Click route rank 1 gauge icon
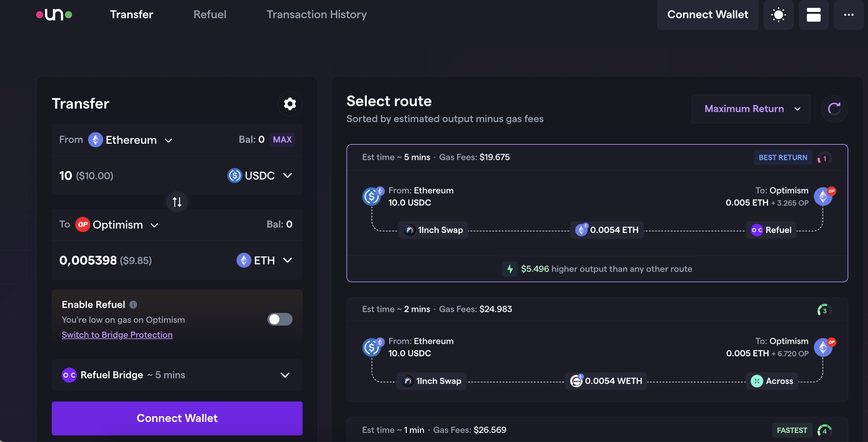 tap(824, 158)
